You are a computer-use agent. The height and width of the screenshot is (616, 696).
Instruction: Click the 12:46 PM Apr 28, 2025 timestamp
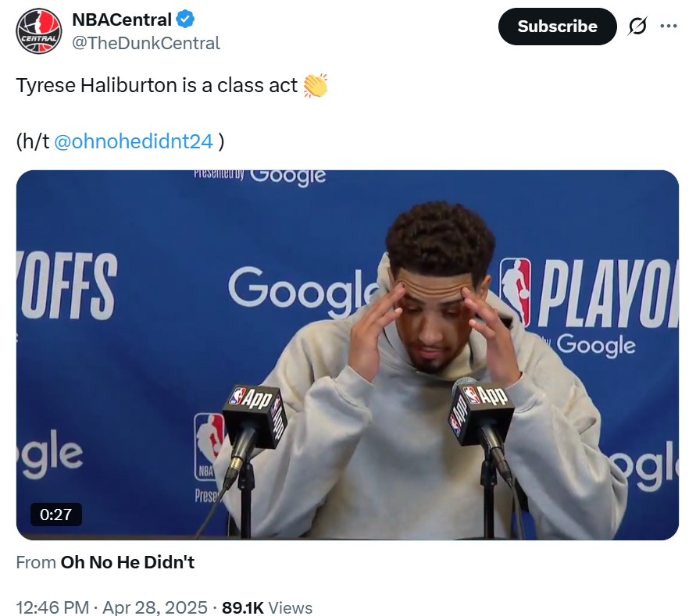coord(112,607)
